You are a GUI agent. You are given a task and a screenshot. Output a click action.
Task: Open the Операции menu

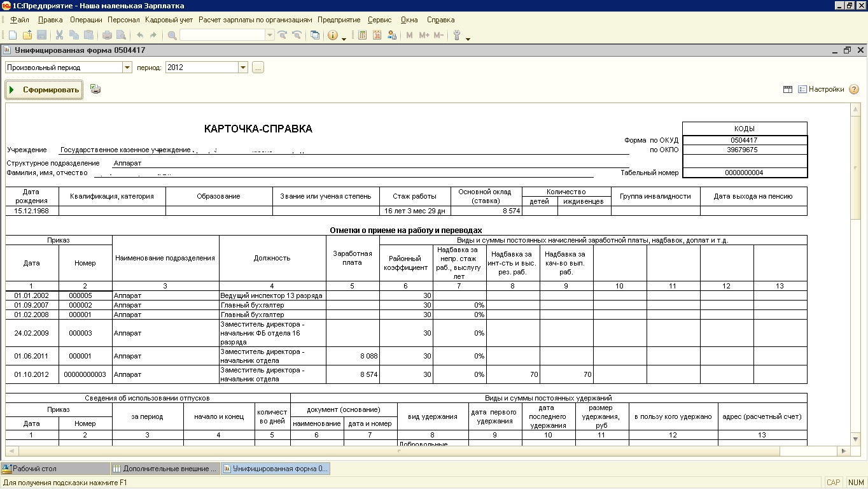(86, 20)
